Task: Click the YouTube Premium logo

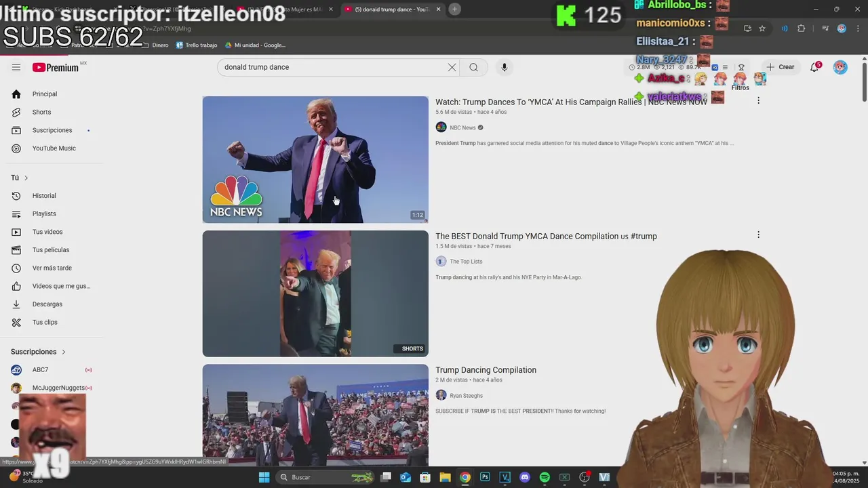Action: (x=55, y=67)
